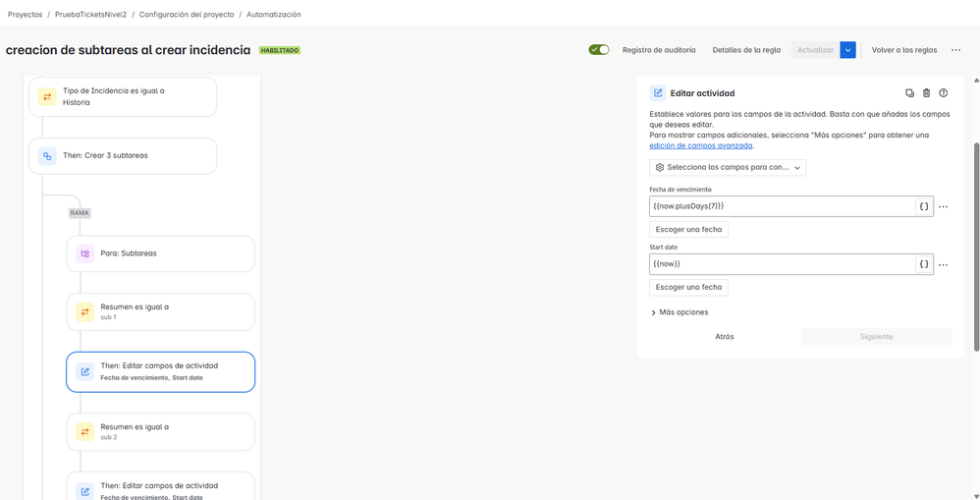This screenshot has width=980, height=500.
Task: Select Tipo de Incidencia es igual a Historia condition
Action: pos(123,96)
